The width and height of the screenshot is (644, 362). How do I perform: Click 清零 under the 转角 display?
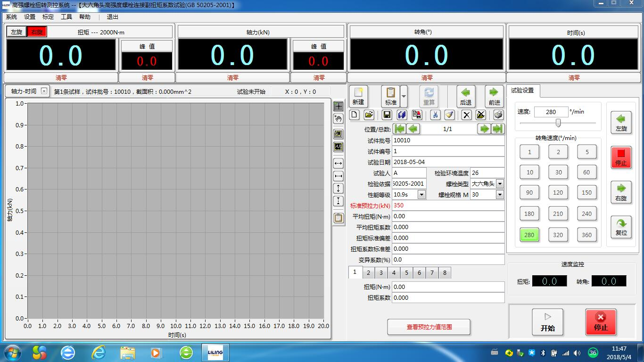click(x=427, y=78)
